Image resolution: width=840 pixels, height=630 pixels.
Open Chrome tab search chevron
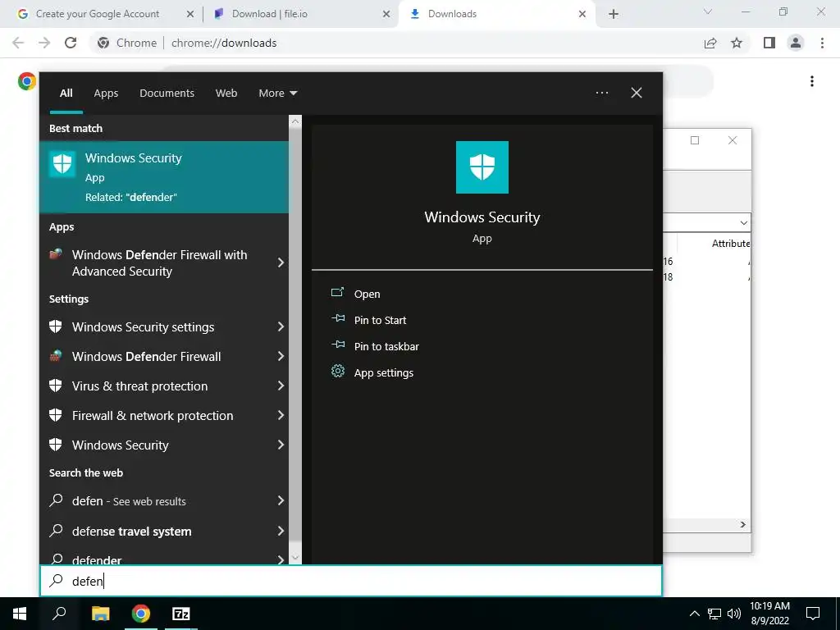click(x=708, y=11)
